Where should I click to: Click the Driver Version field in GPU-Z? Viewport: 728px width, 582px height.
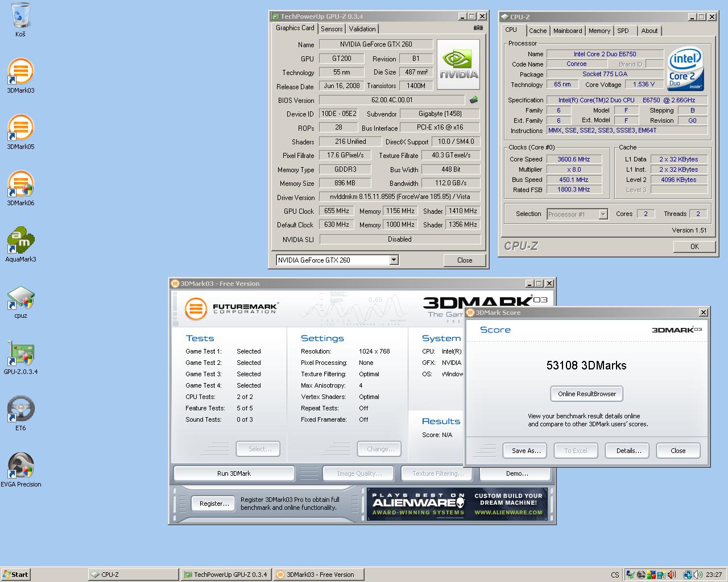click(400, 197)
